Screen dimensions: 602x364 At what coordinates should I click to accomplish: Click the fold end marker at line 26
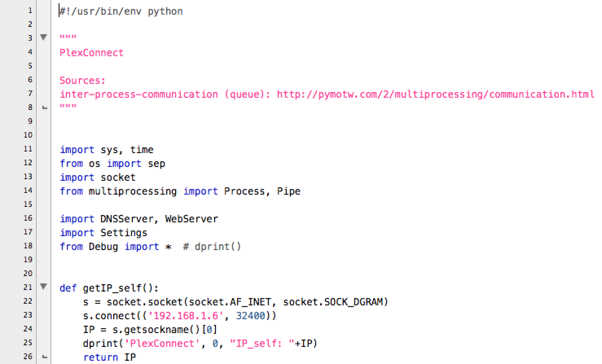[x=45, y=357]
